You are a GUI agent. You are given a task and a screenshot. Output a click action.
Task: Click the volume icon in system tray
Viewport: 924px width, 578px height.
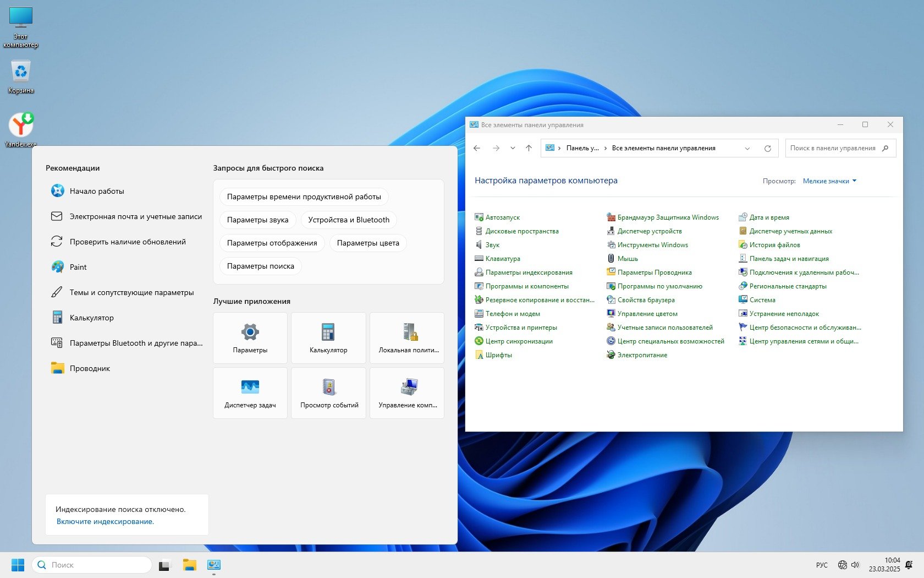pyautogui.click(x=855, y=565)
